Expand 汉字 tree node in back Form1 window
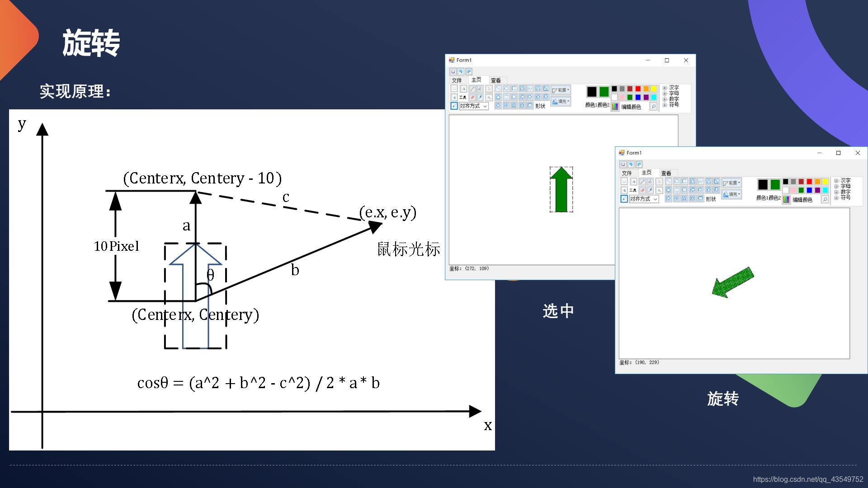 [665, 88]
